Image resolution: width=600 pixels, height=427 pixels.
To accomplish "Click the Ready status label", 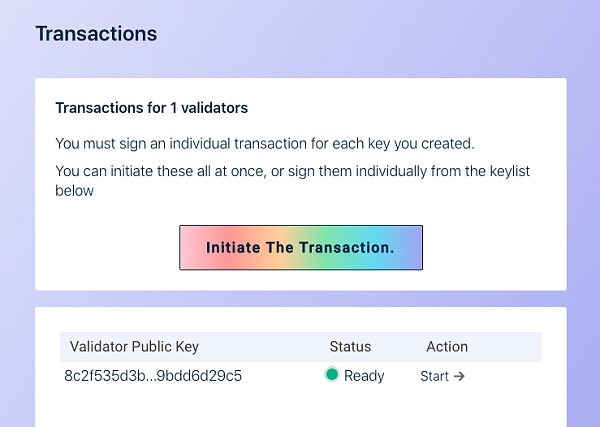I will pyautogui.click(x=364, y=377).
